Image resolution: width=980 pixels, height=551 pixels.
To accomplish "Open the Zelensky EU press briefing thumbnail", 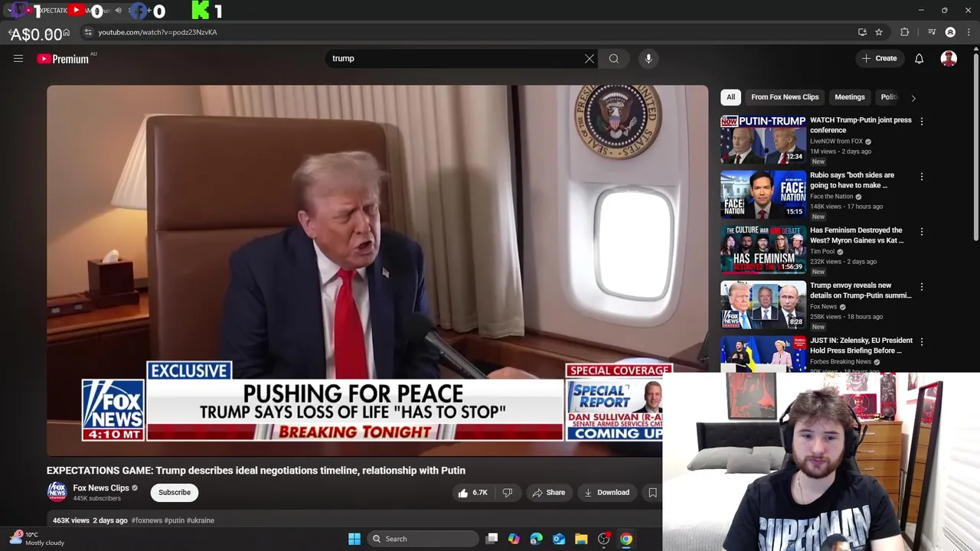I will tap(763, 354).
